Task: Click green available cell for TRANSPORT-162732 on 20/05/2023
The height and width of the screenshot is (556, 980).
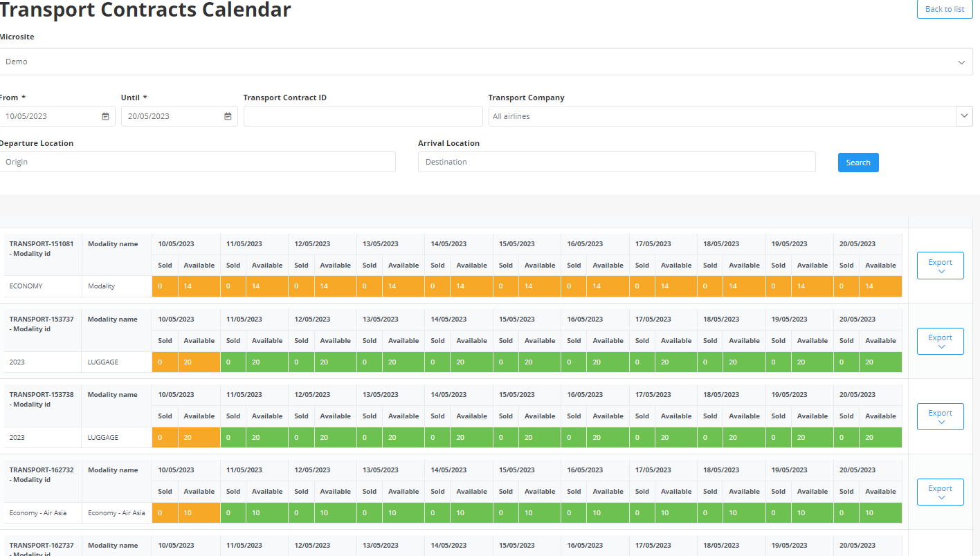Action: (880, 513)
